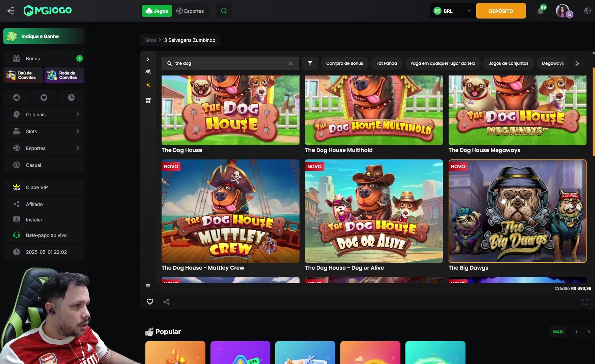Click the DEPÓSITO button
Screen dimensions: 595x364
point(501,11)
